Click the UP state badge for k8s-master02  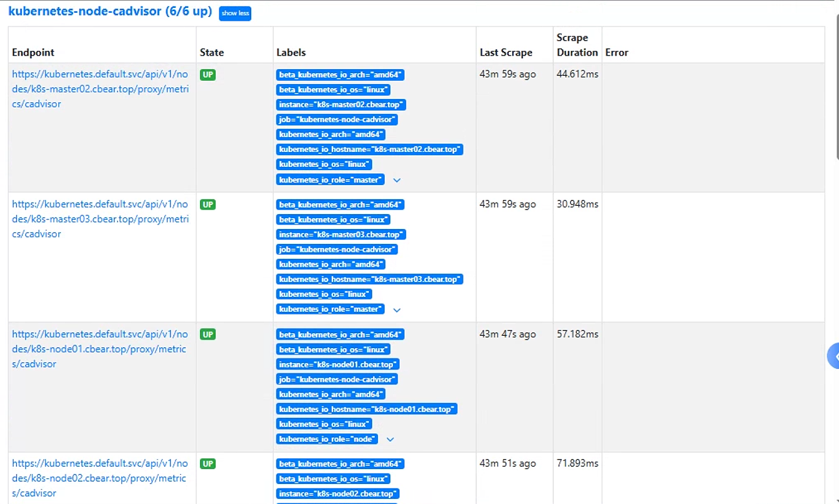pos(208,75)
